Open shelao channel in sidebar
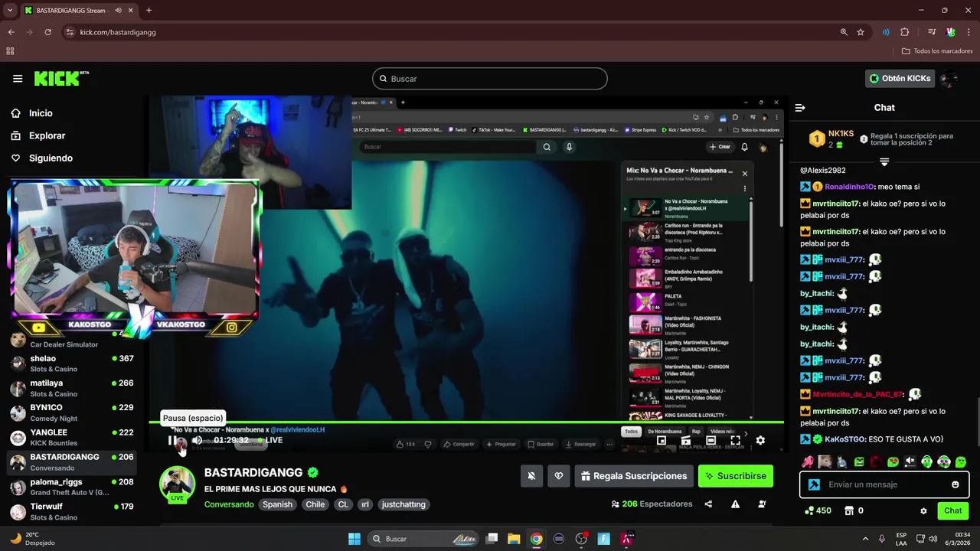Screen dimensions: 980x551 point(72,364)
